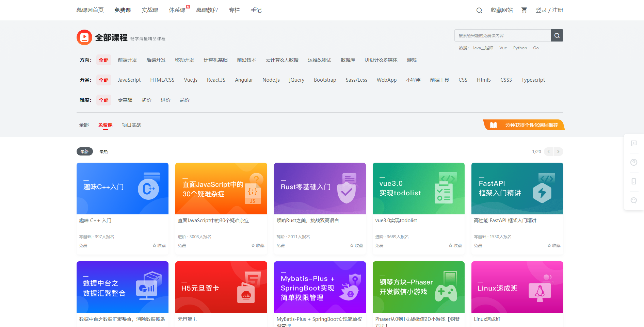Click the book icon on personalized recommendation banner
Image resolution: width=644 pixels, height=327 pixels.
[x=493, y=125]
